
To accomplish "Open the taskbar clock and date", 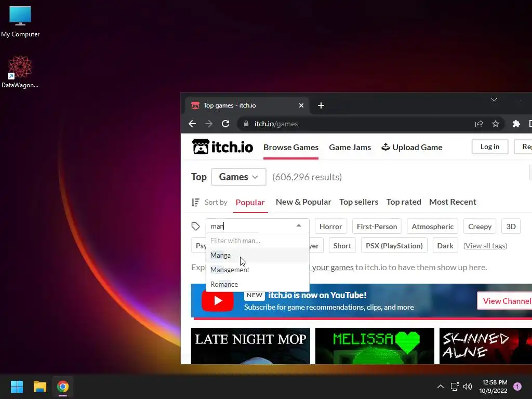I will coord(493,387).
